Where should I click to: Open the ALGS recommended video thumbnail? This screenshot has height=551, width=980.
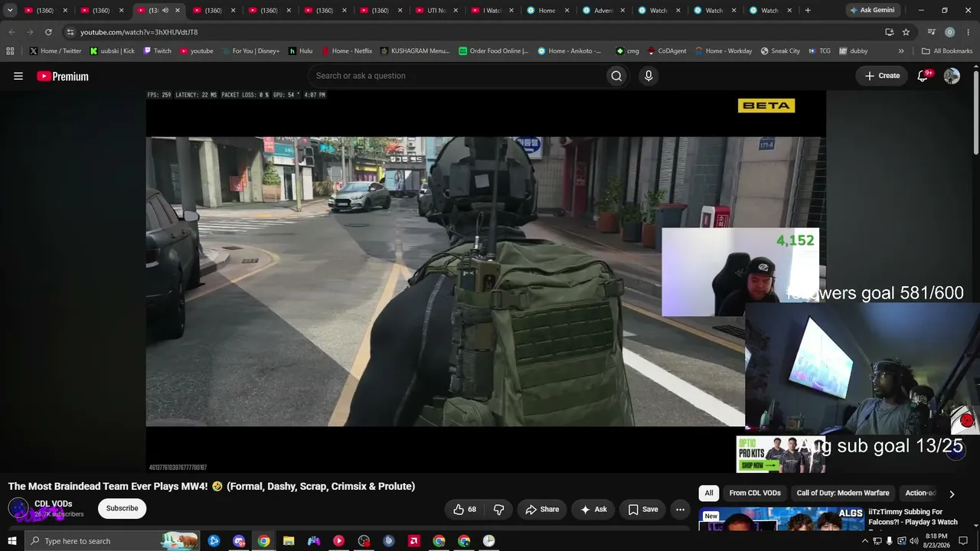pyautogui.click(x=781, y=519)
